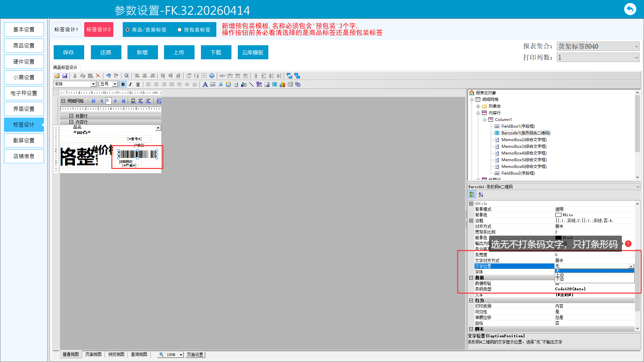Click the red X delete icon

point(98,76)
